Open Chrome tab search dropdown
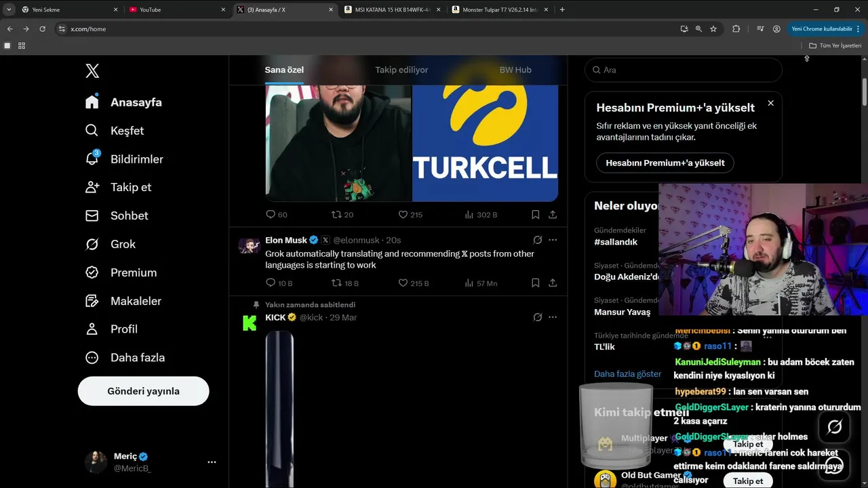This screenshot has width=868, height=488. (9, 9)
